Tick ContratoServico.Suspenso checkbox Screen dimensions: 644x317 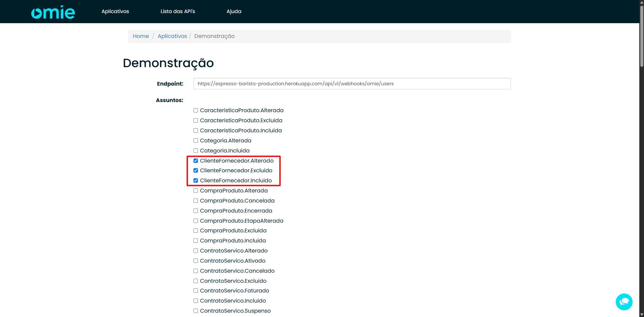coord(196,311)
